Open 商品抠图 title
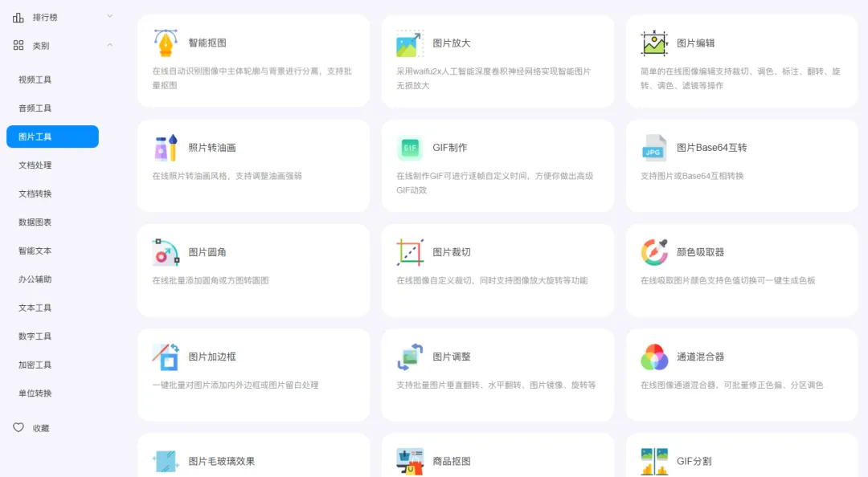The image size is (868, 477). point(451,462)
